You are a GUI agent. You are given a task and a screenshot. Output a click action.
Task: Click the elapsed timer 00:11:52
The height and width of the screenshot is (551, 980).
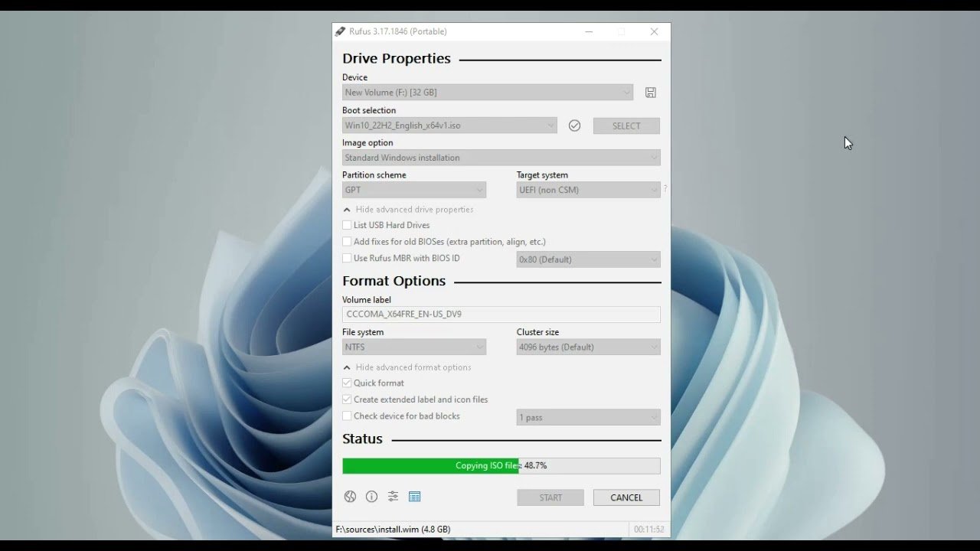pyautogui.click(x=649, y=530)
